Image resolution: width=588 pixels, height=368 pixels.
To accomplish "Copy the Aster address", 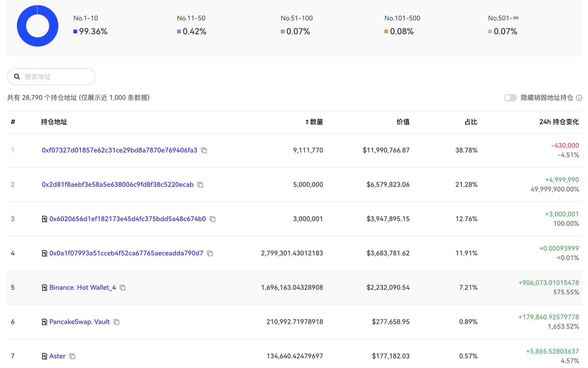I will click(x=72, y=356).
